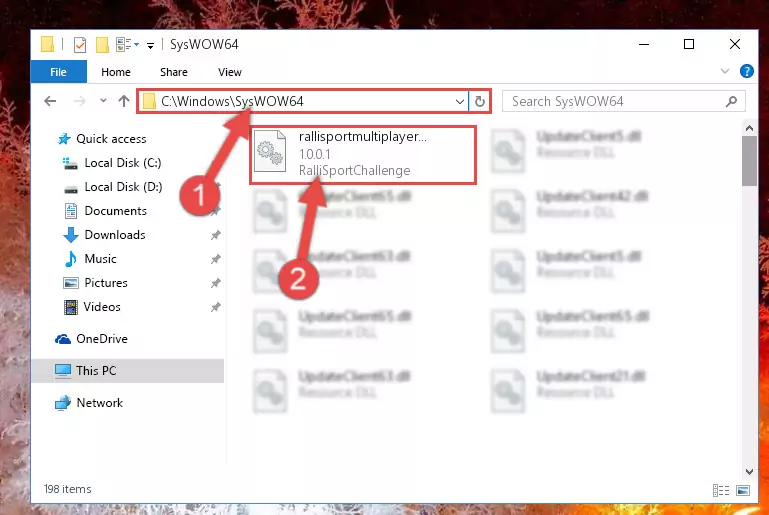Click the folder icon in title bar
The image size is (769, 515).
click(48, 45)
